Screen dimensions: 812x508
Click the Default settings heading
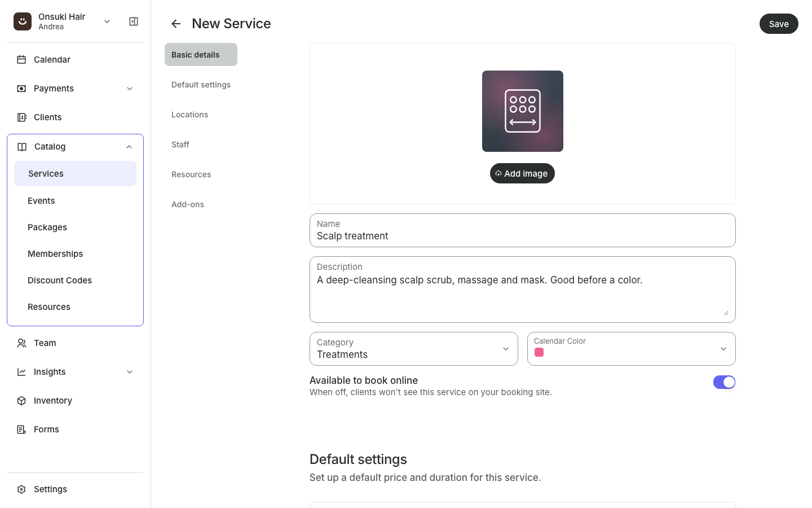(358, 459)
